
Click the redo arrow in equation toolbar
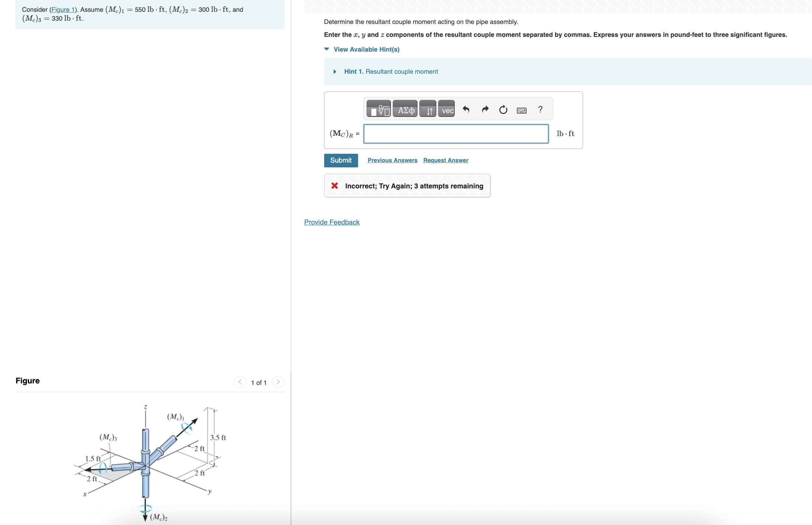pos(485,109)
